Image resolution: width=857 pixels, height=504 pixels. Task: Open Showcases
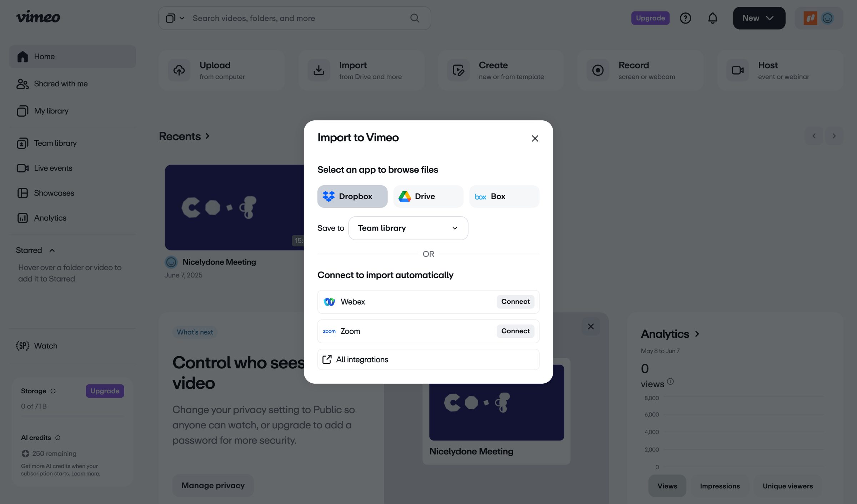click(72, 193)
